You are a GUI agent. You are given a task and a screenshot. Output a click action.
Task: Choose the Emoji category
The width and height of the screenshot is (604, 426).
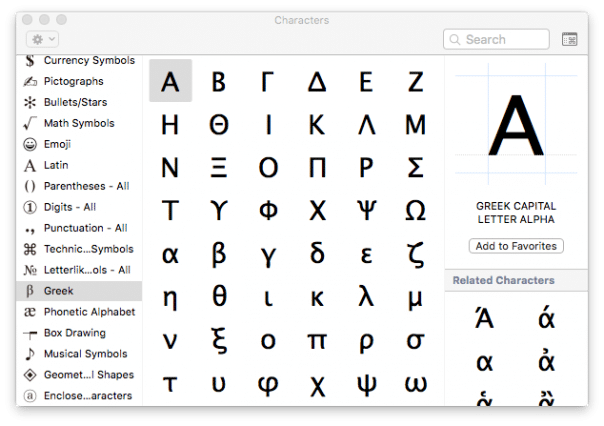click(79, 144)
